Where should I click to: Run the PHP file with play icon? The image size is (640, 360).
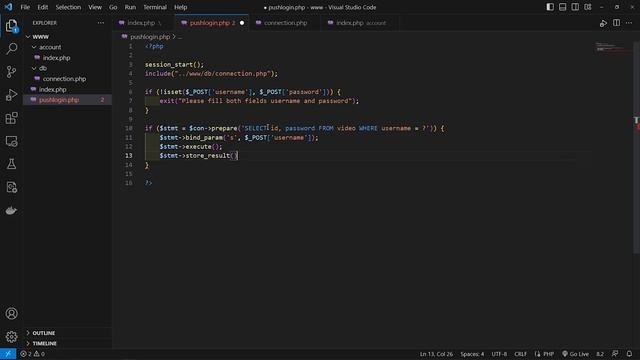[603, 23]
